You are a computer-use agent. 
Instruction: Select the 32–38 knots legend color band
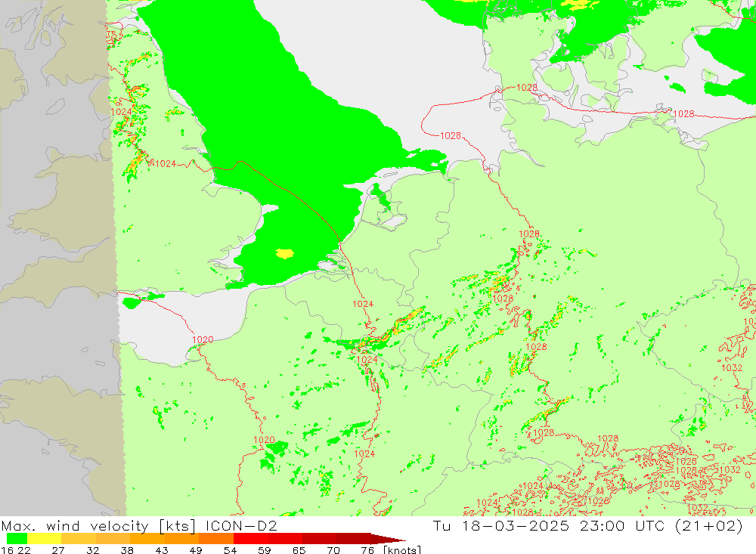tap(113, 539)
